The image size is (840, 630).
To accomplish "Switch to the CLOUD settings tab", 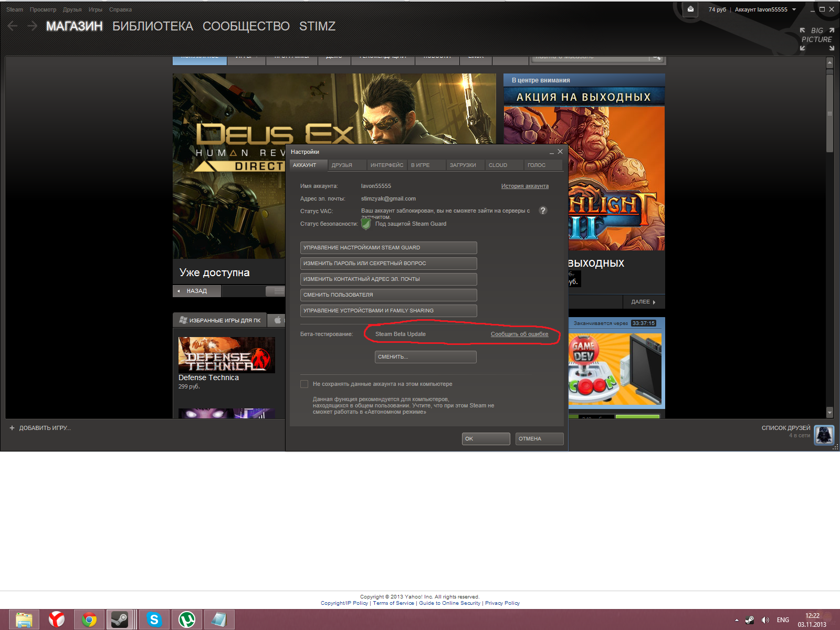I will [504, 165].
